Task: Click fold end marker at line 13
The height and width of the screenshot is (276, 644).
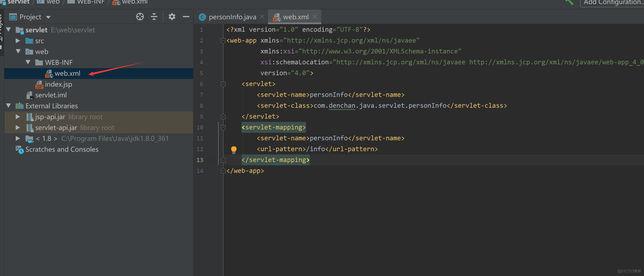Action: pyautogui.click(x=223, y=160)
